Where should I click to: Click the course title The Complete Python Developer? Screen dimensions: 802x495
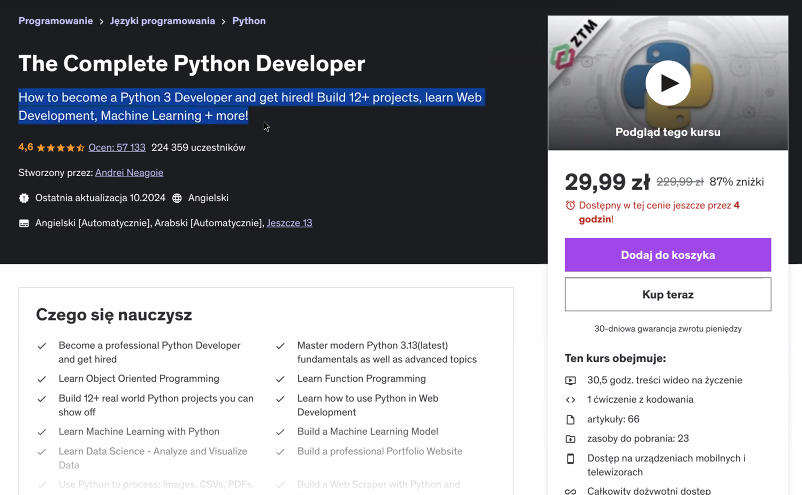coord(192,63)
